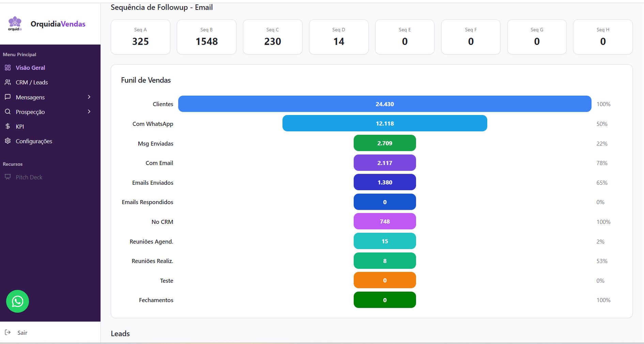Click the 2% value beside Reuniões Agend.
This screenshot has height=344, width=644.
[600, 242]
